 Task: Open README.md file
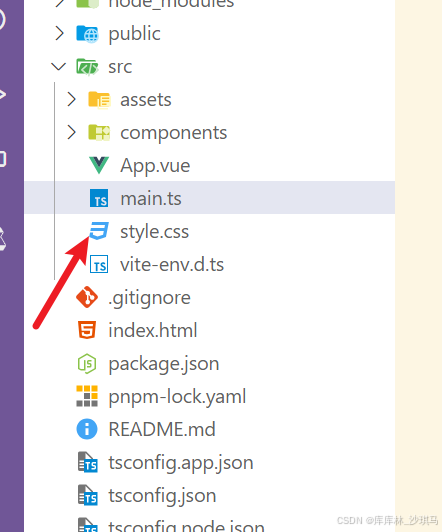coord(162,429)
